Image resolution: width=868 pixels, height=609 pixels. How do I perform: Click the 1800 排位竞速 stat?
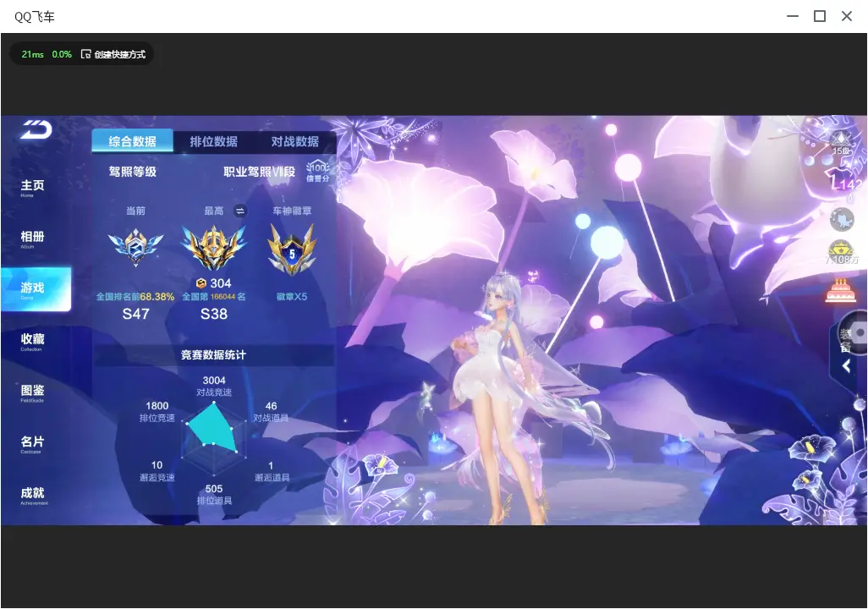tap(157, 411)
